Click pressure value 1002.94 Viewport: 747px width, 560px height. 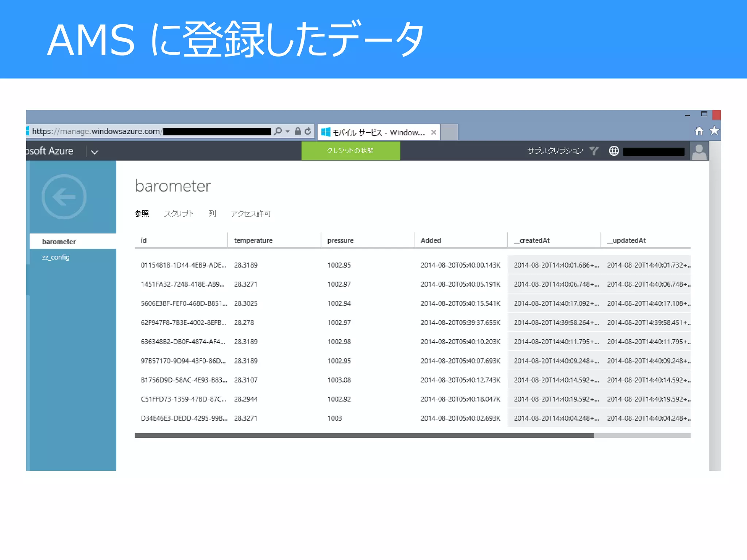click(339, 303)
